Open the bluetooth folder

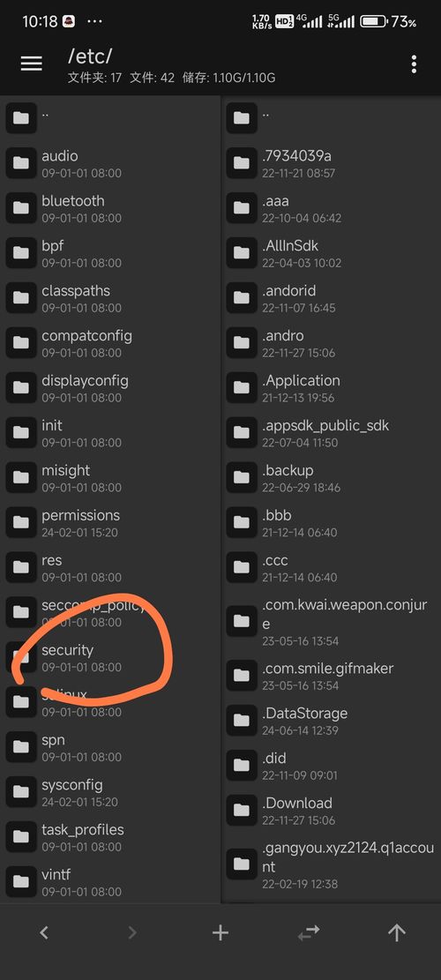coord(110,208)
